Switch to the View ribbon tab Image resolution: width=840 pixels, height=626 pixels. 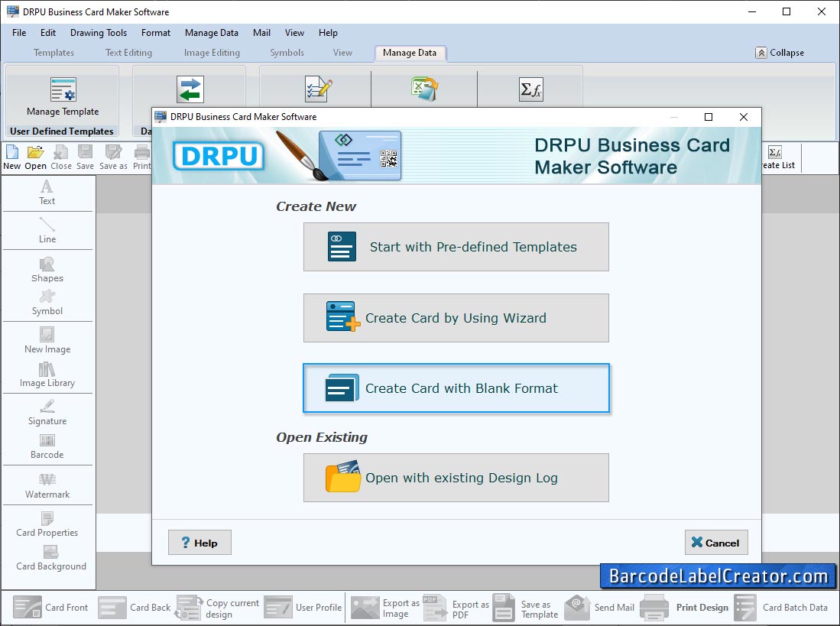click(x=342, y=53)
